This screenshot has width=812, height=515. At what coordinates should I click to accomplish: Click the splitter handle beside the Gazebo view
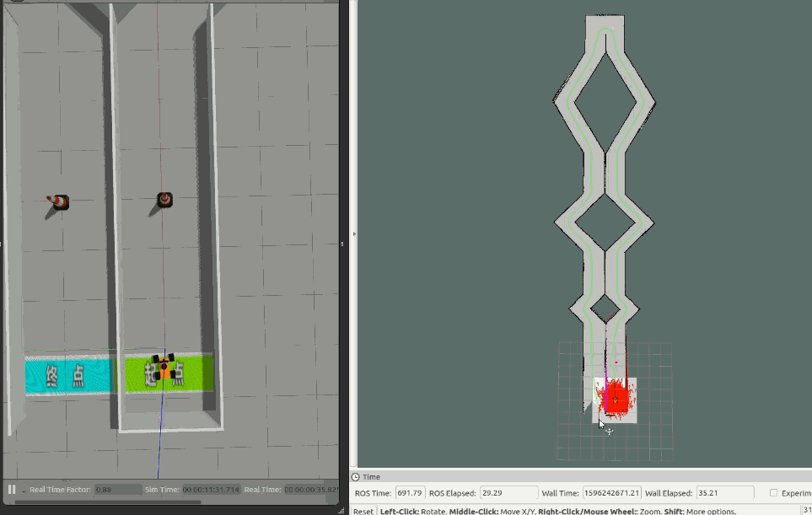(342, 244)
